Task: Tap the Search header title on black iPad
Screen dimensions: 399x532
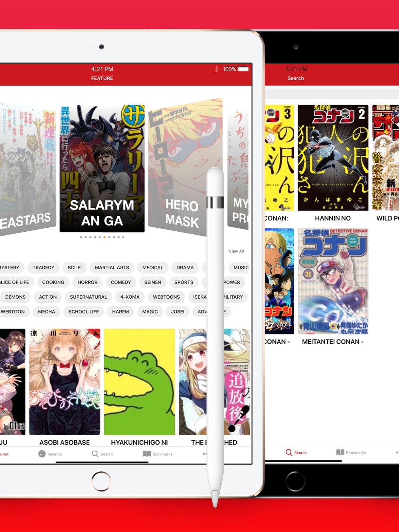Action: click(x=296, y=78)
